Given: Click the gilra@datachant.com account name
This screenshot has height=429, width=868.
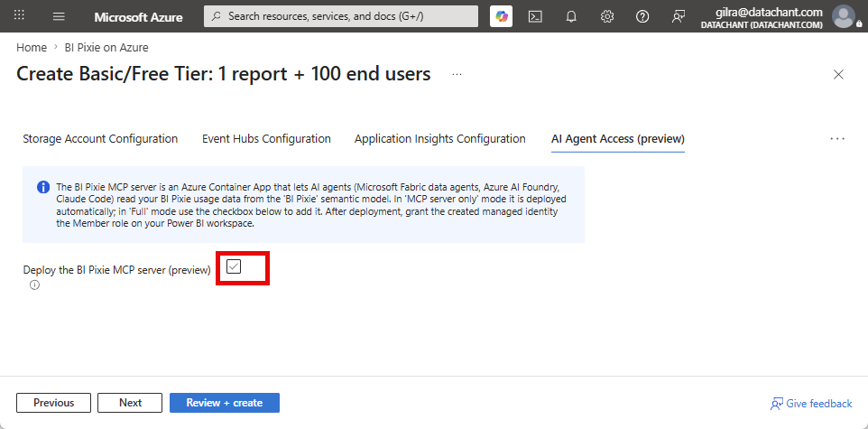Looking at the screenshot, I should (769, 13).
